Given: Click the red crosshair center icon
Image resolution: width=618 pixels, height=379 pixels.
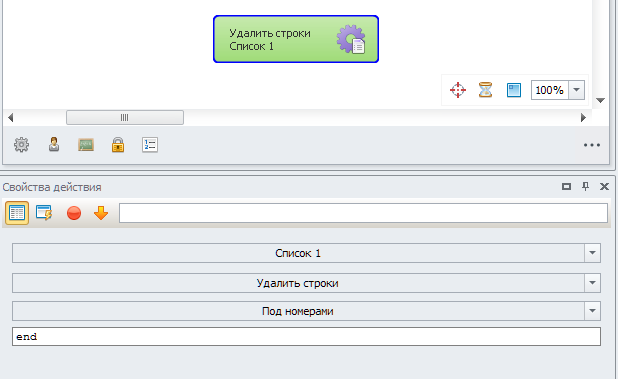Looking at the screenshot, I should [458, 90].
